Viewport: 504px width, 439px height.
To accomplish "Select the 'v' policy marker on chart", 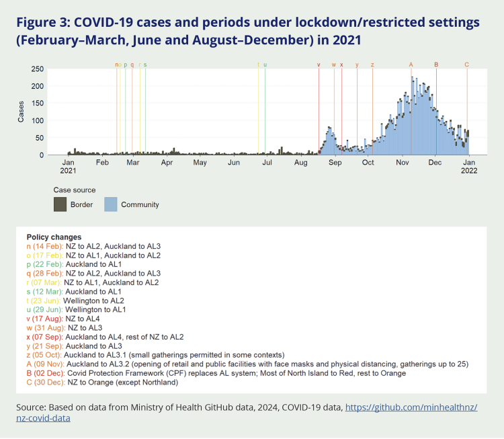I will [x=319, y=65].
